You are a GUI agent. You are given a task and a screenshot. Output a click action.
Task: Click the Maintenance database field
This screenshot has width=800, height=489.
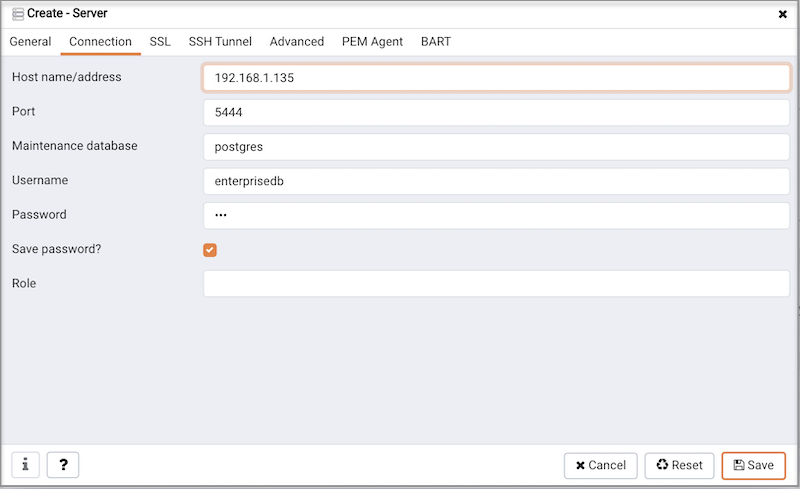click(x=496, y=146)
